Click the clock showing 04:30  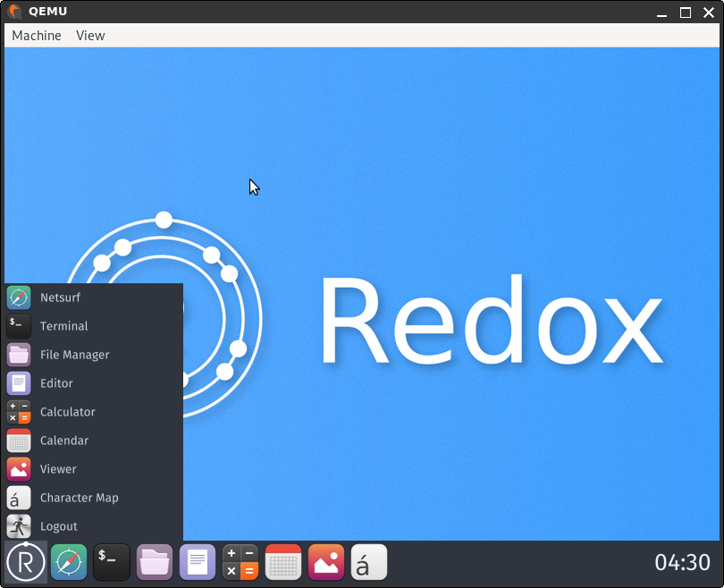click(x=682, y=562)
